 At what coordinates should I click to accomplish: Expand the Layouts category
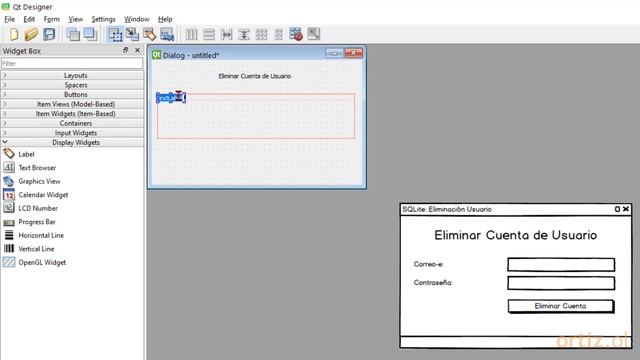click(x=72, y=76)
